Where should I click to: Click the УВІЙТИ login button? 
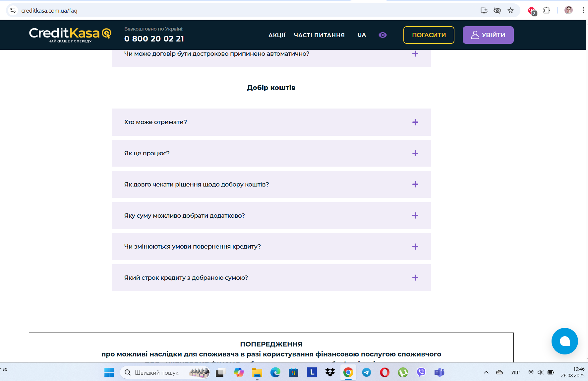click(x=488, y=35)
